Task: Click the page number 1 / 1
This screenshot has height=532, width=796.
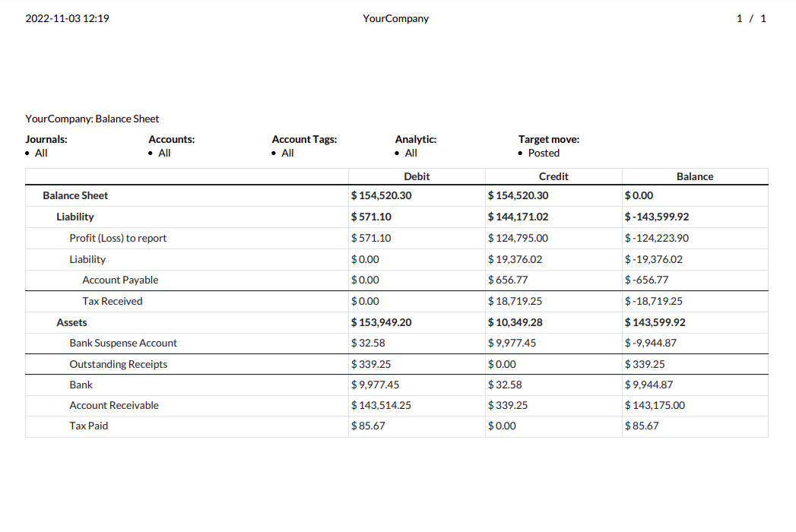Action: point(751,18)
